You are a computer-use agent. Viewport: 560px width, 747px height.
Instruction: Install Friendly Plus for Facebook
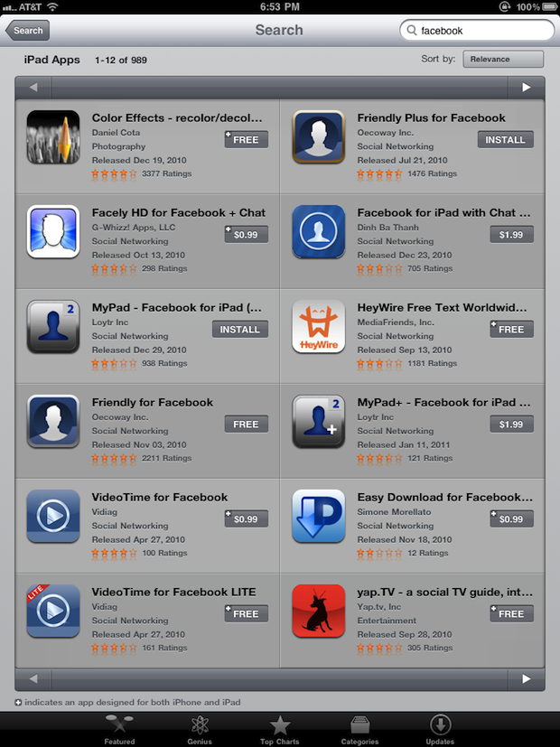tap(505, 140)
